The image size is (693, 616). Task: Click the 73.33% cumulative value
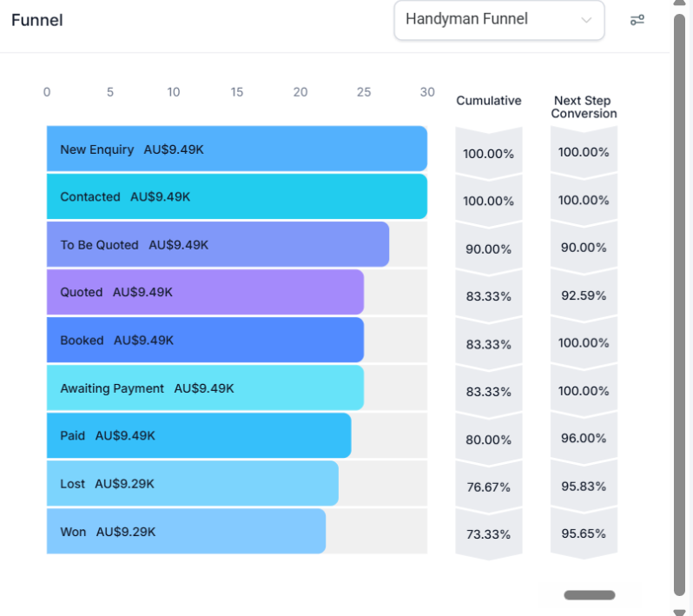pos(488,534)
